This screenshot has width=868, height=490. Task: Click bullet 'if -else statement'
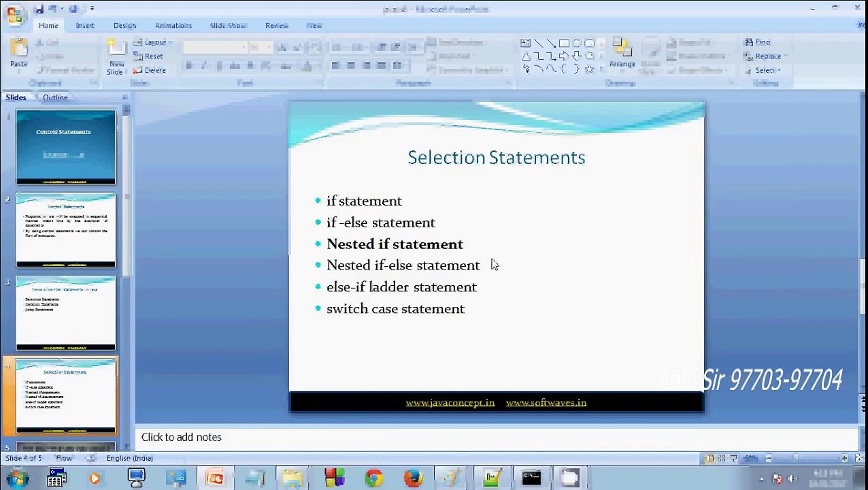click(x=381, y=223)
